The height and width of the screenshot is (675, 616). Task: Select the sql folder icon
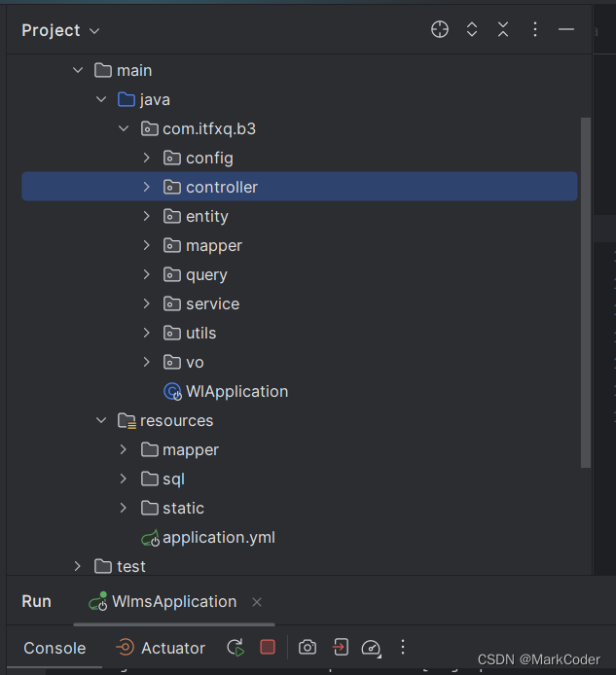(x=149, y=479)
